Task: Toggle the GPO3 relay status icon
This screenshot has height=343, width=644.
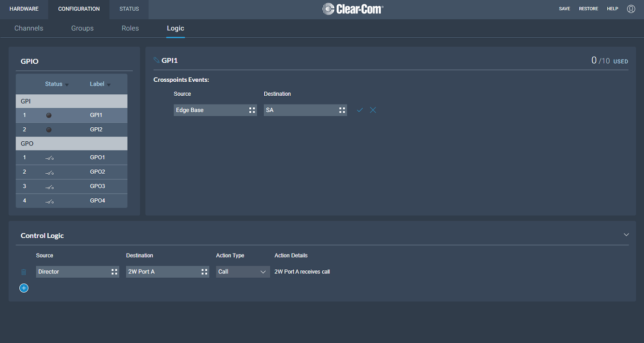Action: coord(50,186)
